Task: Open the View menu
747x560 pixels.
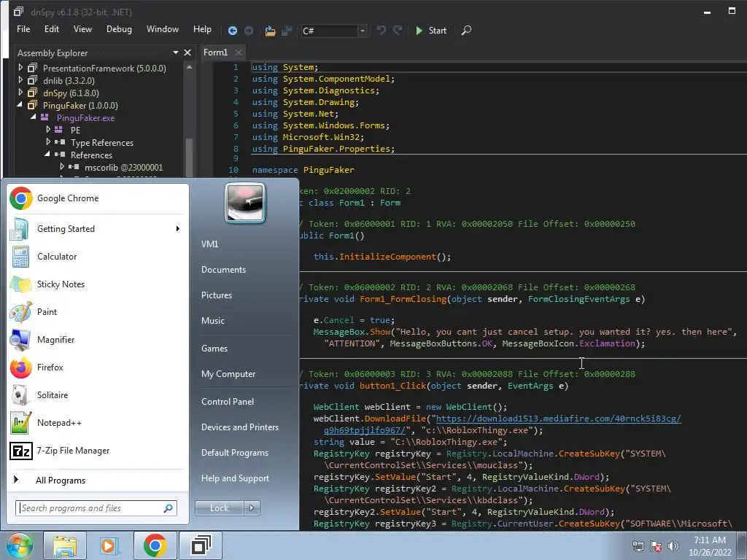Action: (x=82, y=29)
